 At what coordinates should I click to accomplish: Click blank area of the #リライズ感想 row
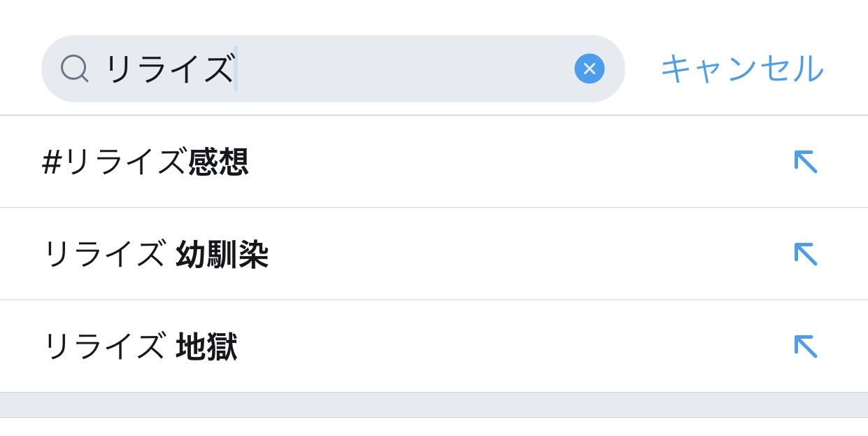pyautogui.click(x=518, y=162)
